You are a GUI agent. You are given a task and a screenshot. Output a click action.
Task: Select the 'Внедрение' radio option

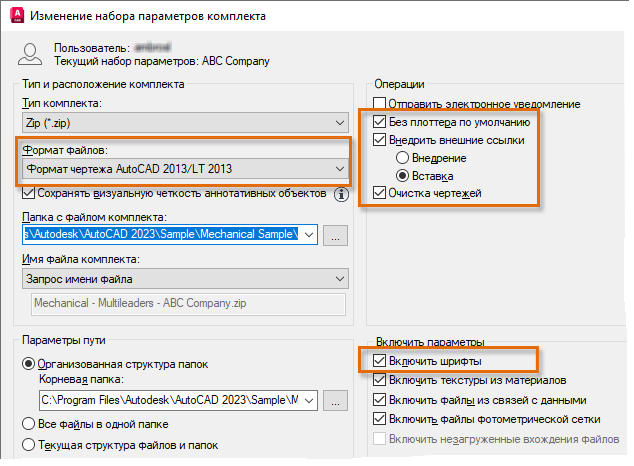(x=403, y=158)
